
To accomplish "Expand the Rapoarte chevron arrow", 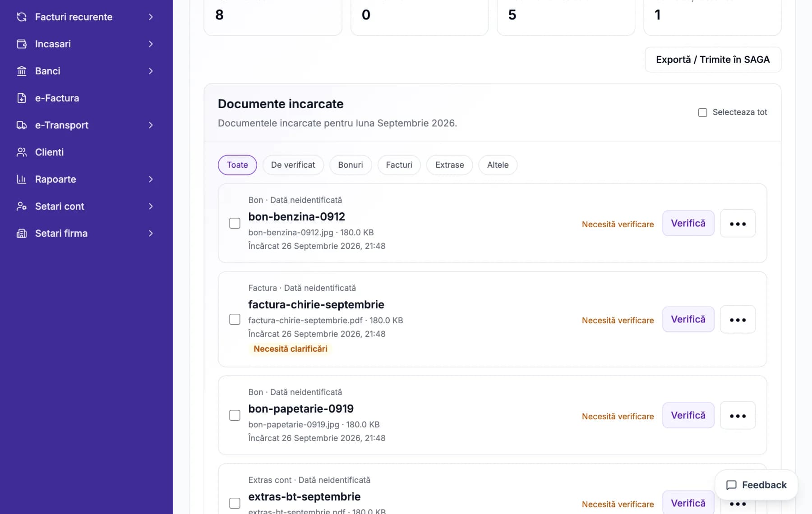I will [151, 179].
